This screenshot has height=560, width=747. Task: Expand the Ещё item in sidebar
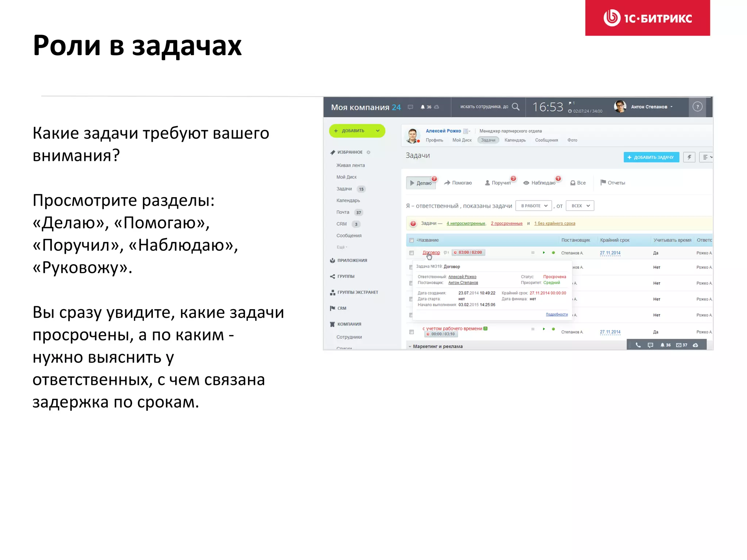342,247
